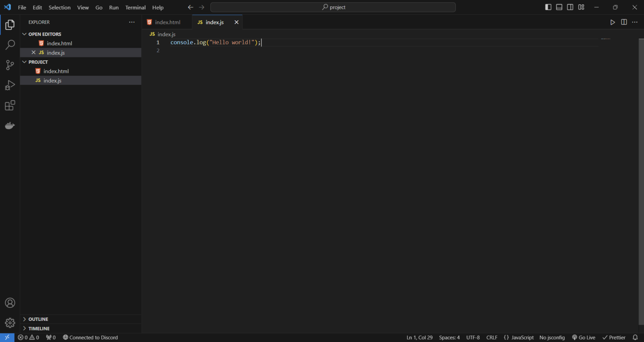Open Run and Debug view
This screenshot has width=644, height=342.
click(10, 85)
